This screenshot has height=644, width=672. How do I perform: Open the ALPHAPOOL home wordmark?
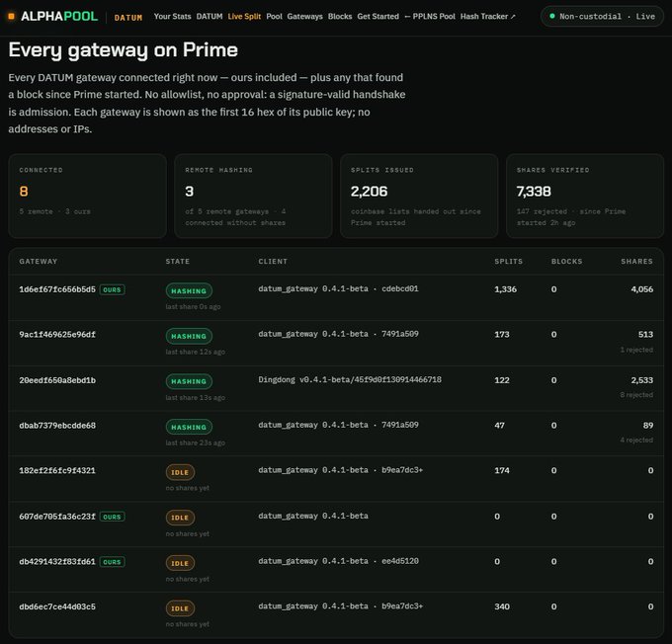coord(59,17)
